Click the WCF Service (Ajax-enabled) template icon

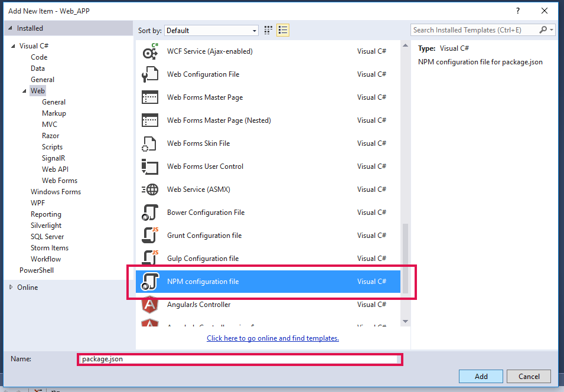click(x=150, y=51)
